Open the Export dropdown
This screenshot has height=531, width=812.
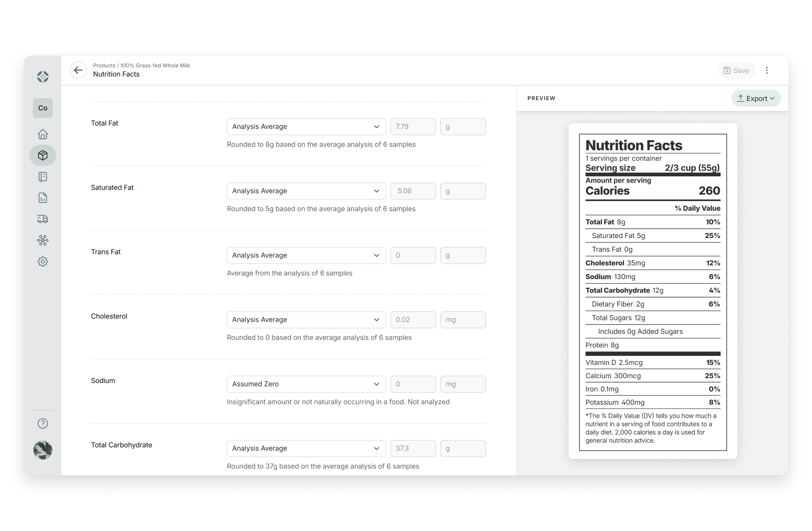(756, 98)
